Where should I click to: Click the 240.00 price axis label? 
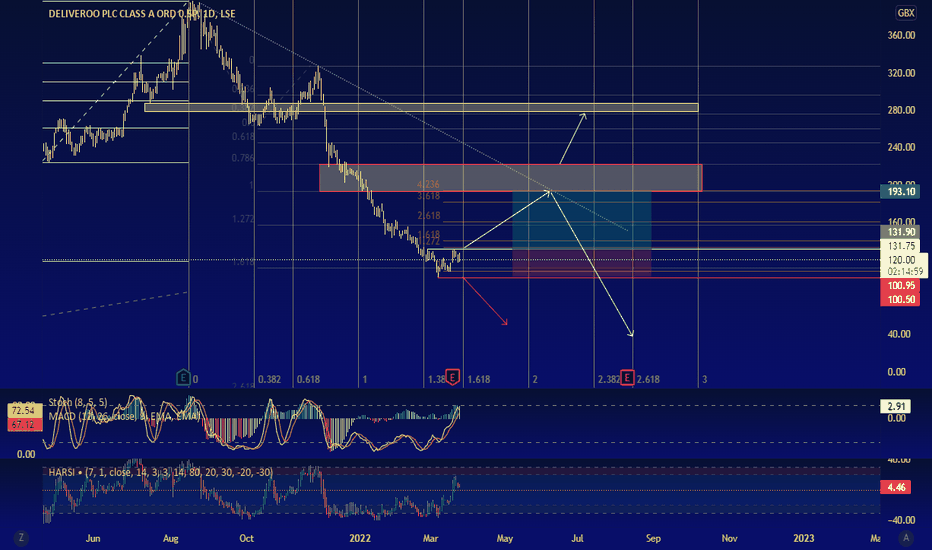click(901, 147)
